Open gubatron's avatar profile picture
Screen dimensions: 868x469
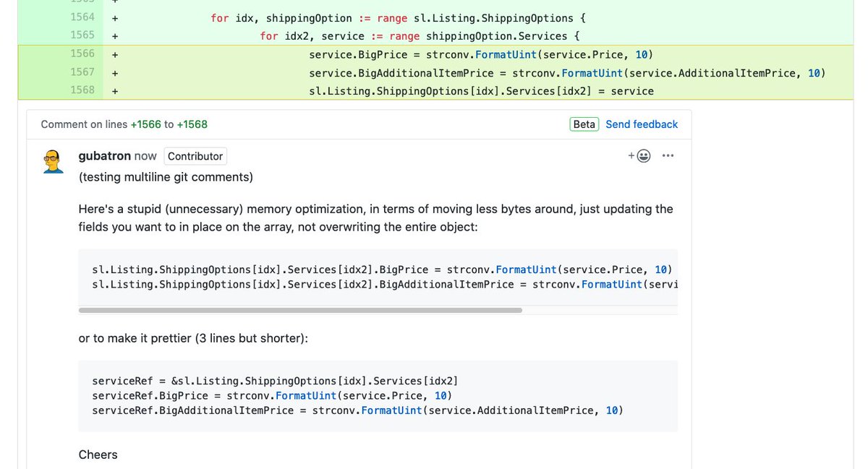(53, 160)
